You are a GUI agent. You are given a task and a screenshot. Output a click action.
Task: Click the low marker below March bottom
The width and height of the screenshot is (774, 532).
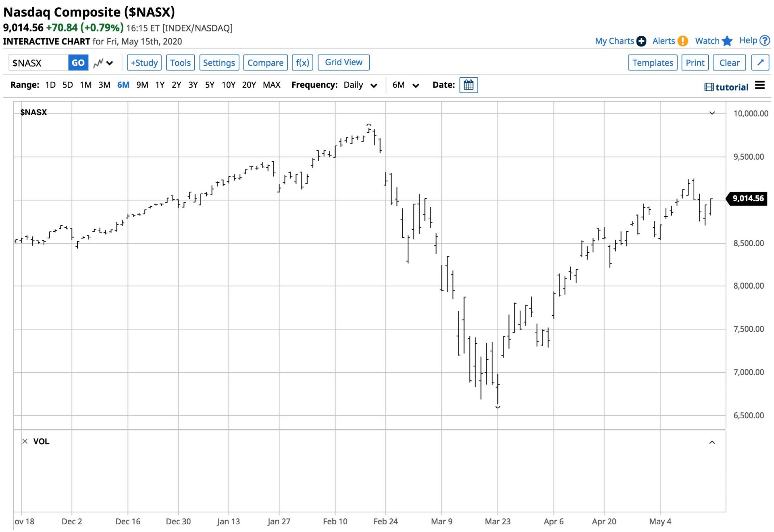(497, 407)
